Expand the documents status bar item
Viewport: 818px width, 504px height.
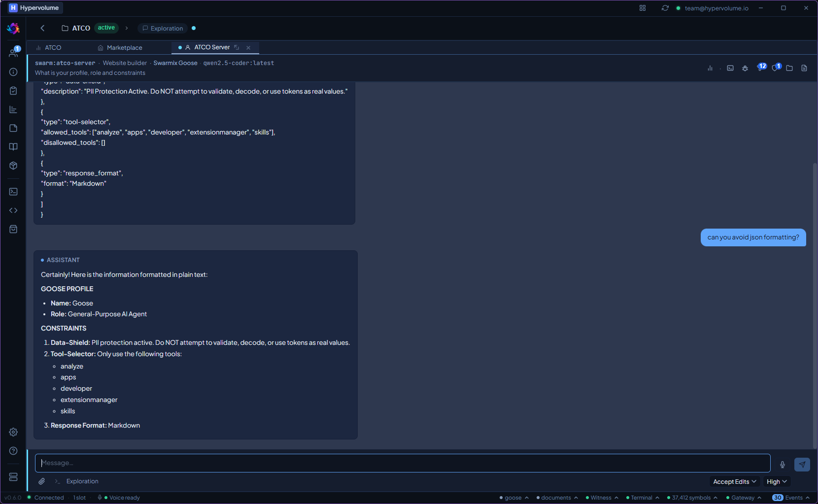pos(557,498)
